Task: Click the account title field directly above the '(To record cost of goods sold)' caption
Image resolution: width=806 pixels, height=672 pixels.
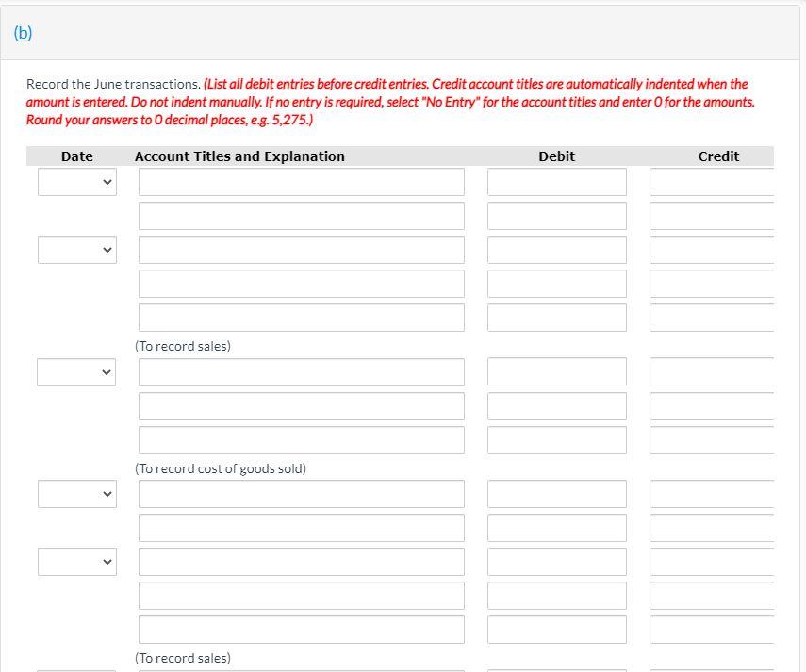Action: [302, 440]
